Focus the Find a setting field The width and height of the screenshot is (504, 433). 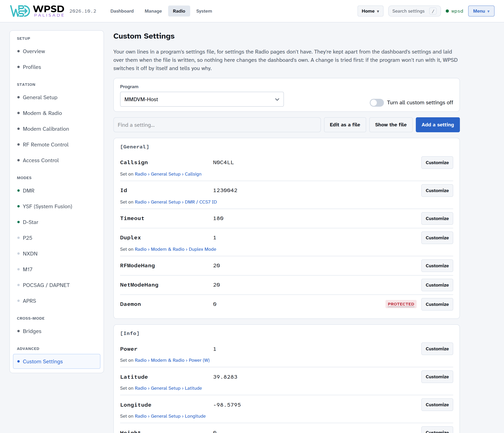click(x=217, y=125)
